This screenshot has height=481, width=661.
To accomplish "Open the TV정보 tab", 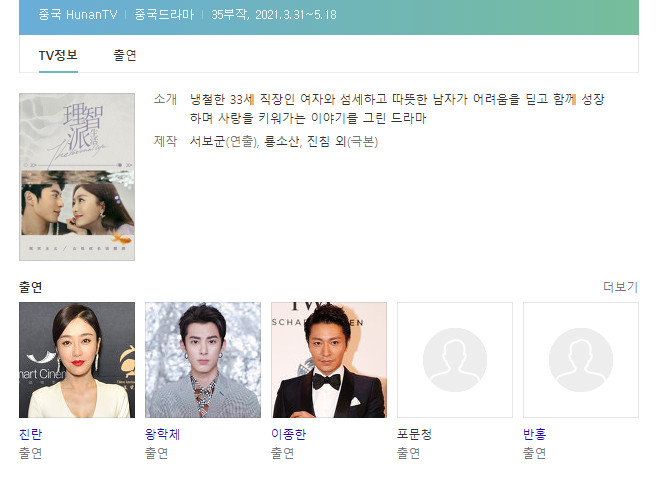I will point(58,55).
